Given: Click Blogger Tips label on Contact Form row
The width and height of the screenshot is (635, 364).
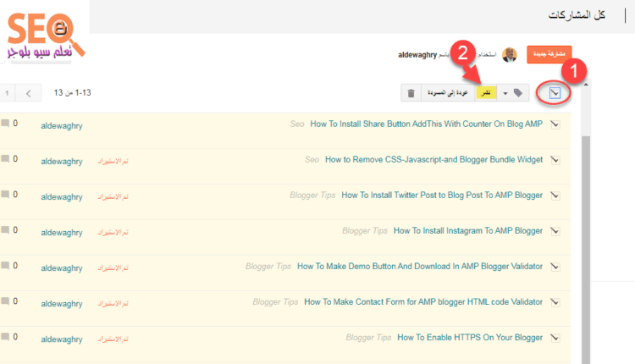Looking at the screenshot, I should tap(275, 302).
